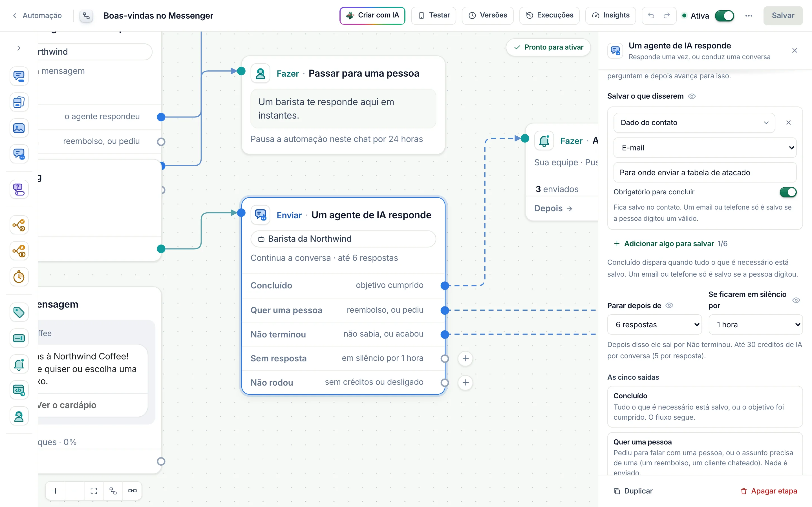Click the undo arrow in top toolbar
The image size is (812, 507).
tap(651, 15)
